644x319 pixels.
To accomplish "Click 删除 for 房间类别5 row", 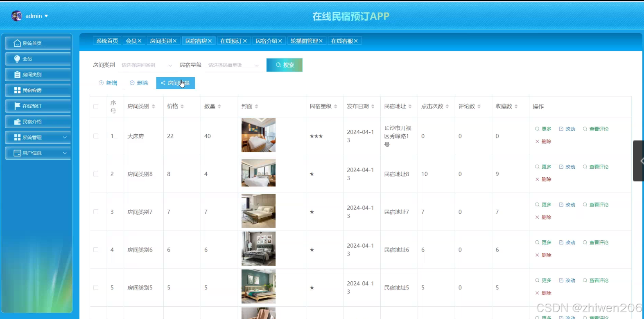I will 543,293.
